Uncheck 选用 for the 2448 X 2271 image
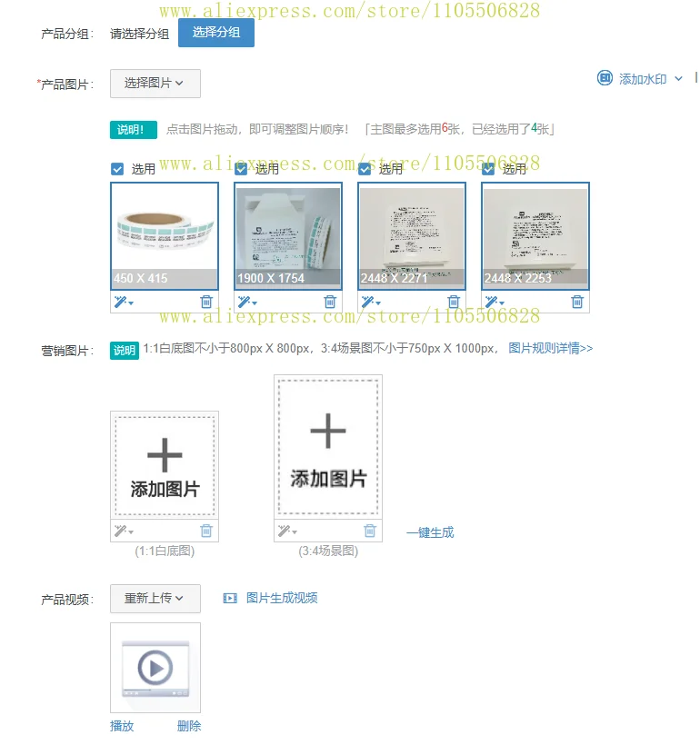Viewport: 700px width, 745px height. click(365, 169)
